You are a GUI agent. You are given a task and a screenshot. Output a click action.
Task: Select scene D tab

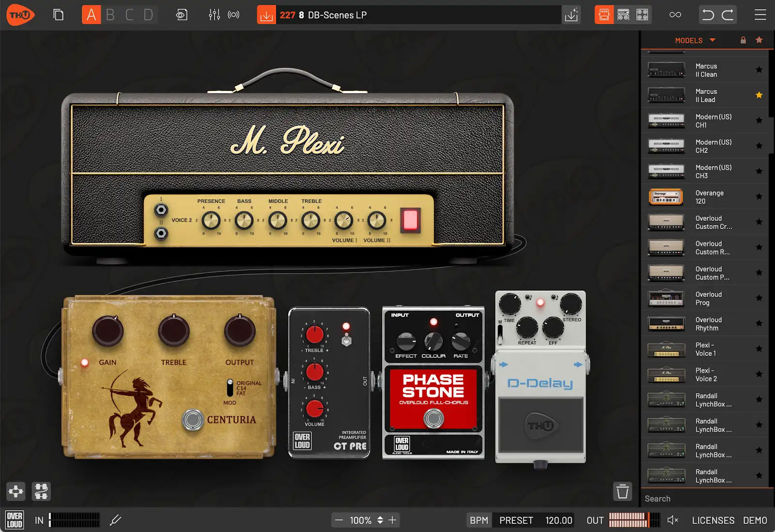[x=148, y=15]
